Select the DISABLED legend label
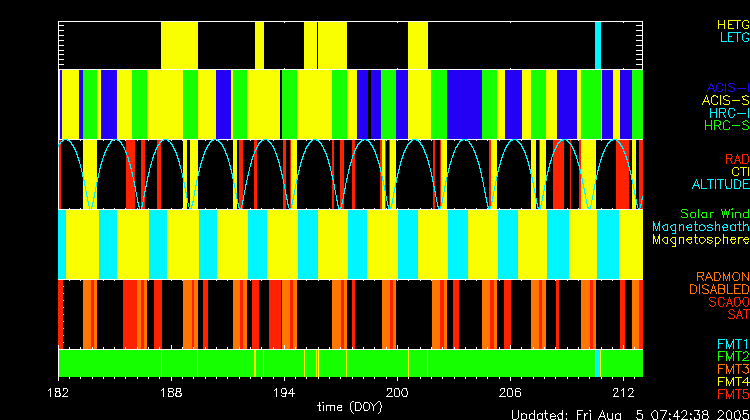Image resolution: width=750 pixels, height=420 pixels. (717, 289)
